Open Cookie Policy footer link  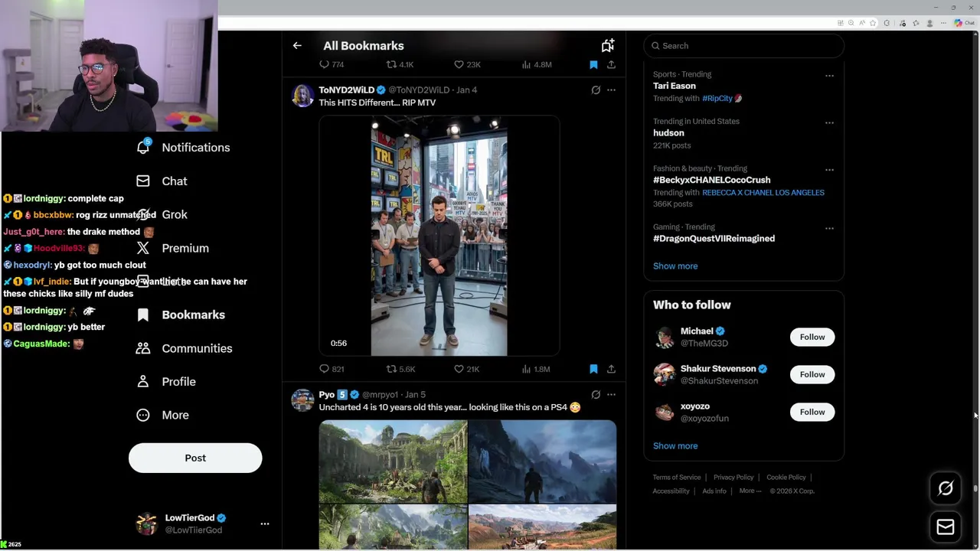point(786,478)
